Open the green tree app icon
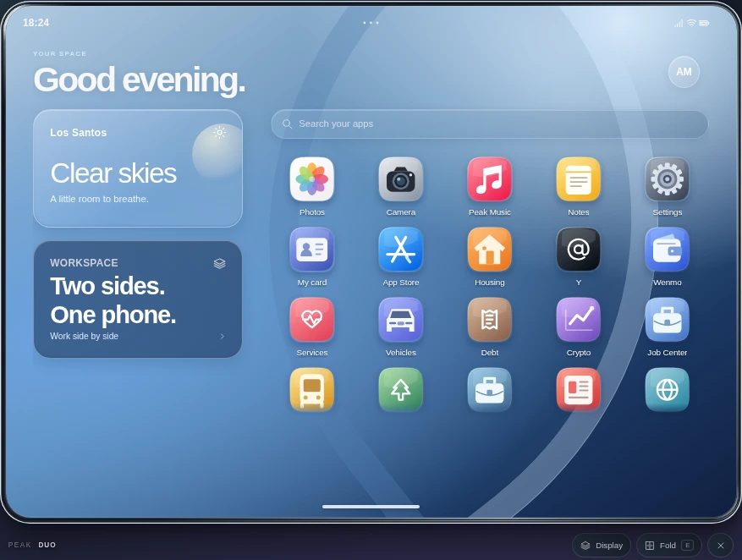This screenshot has height=560, width=742. [401, 390]
